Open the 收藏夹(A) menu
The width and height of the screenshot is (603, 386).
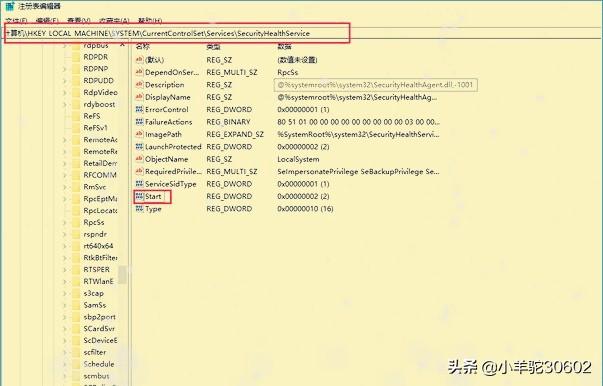[x=114, y=20]
